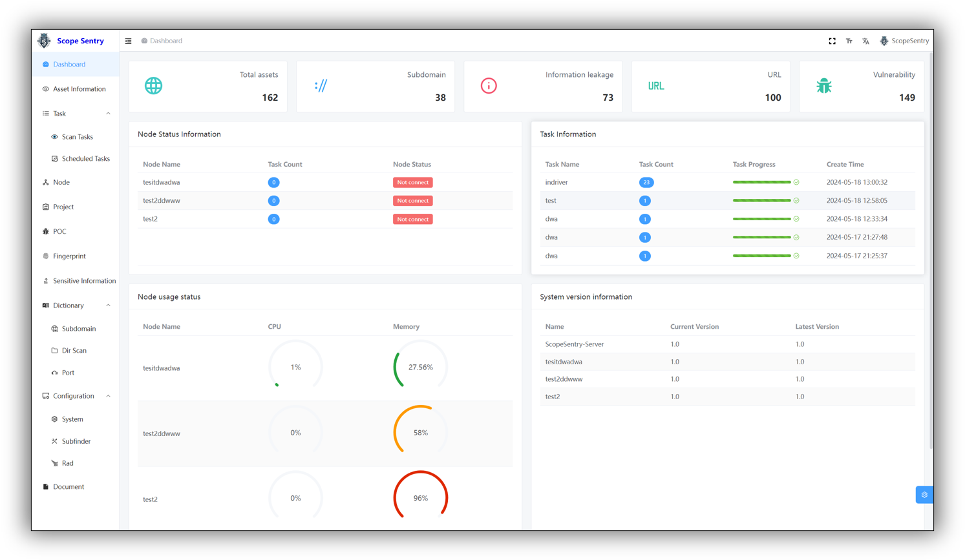Image resolution: width=965 pixels, height=560 pixels.
Task: Click the fullscreen icon in top bar
Action: [832, 41]
